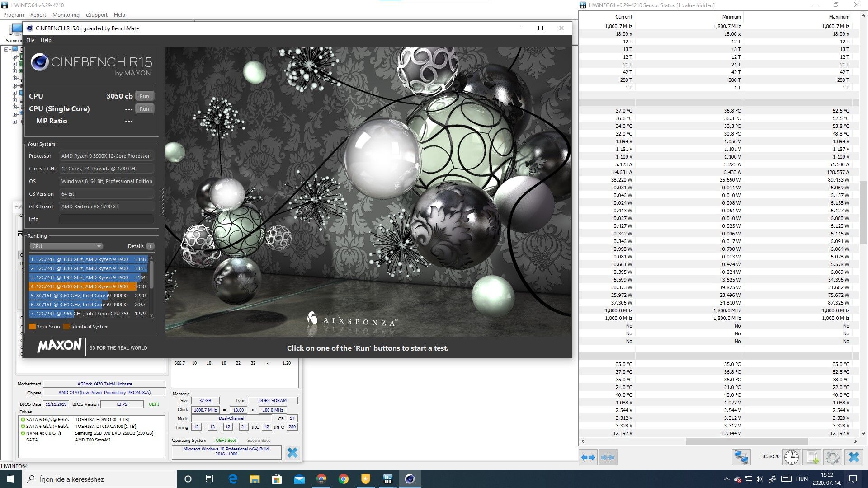Open the Program menu in HWiNFO64
This screenshot has height=488, width=868.
point(14,15)
